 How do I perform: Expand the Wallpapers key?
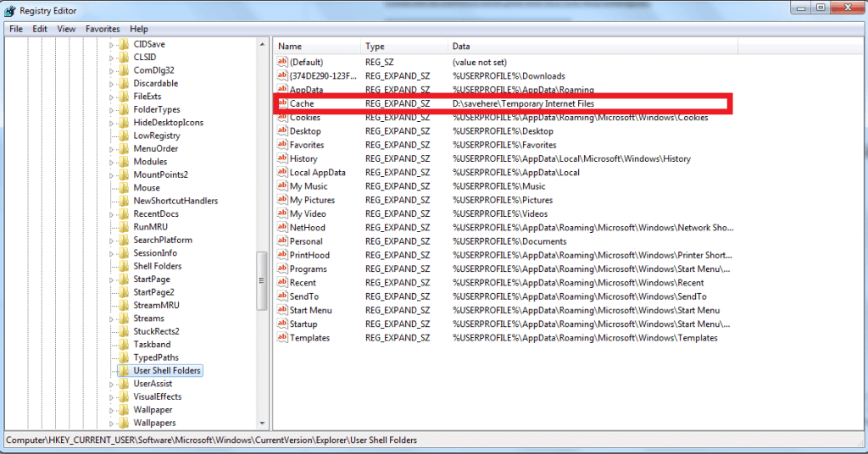click(111, 424)
